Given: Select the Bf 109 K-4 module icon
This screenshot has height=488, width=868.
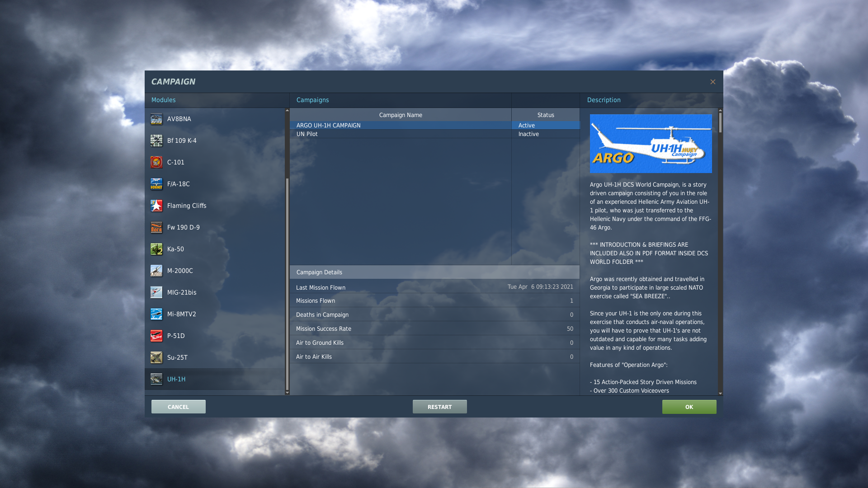Looking at the screenshot, I should coord(156,141).
